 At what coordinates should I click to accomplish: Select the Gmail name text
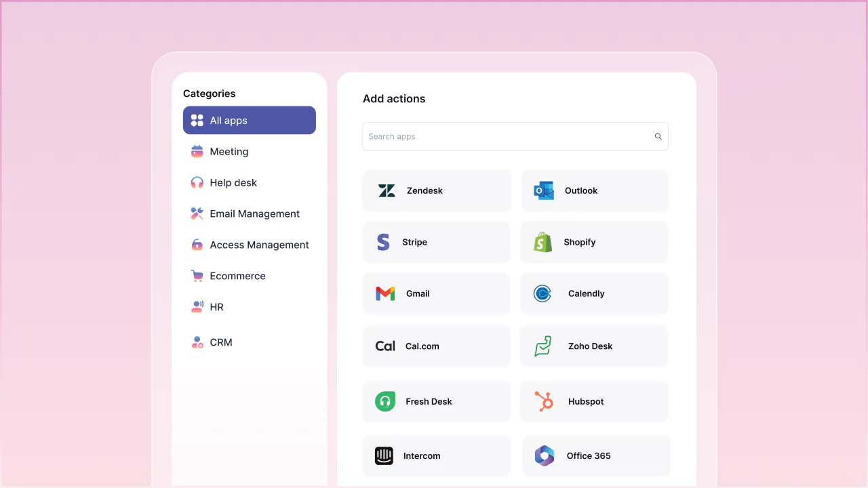click(x=418, y=293)
